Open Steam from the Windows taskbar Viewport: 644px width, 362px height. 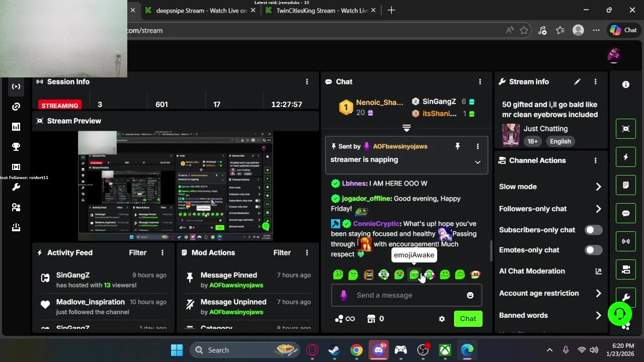334,350
